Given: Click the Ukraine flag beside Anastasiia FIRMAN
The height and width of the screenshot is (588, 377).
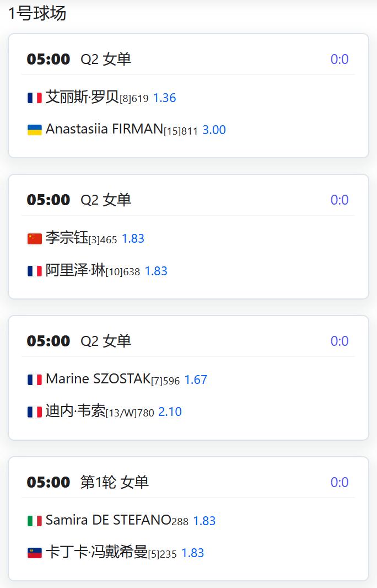Looking at the screenshot, I should click(x=35, y=130).
